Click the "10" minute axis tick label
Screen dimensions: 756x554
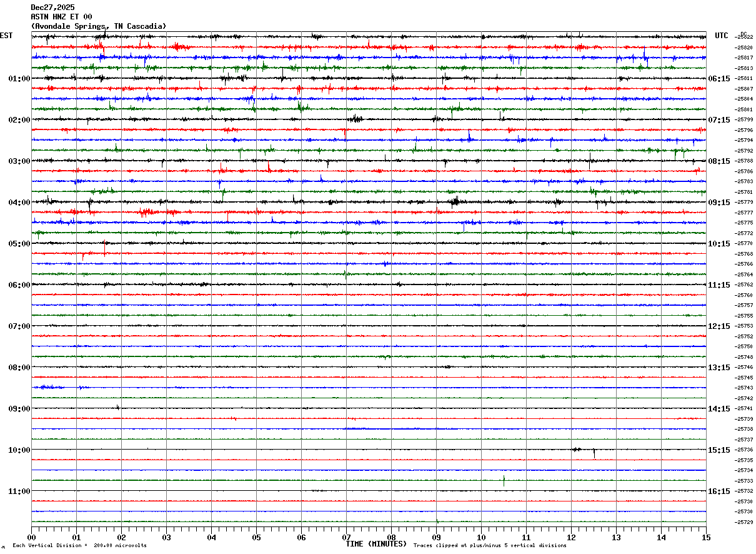481,538
